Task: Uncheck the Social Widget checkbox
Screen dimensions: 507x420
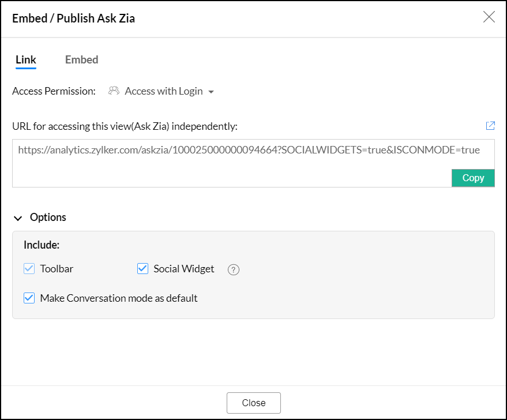Action: tap(143, 268)
